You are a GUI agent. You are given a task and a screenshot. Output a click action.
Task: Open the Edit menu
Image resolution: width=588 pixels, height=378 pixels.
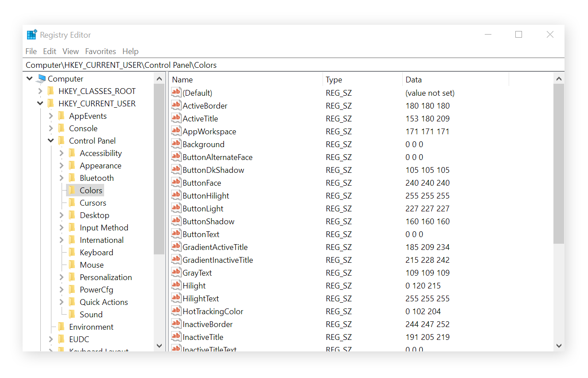click(x=49, y=51)
